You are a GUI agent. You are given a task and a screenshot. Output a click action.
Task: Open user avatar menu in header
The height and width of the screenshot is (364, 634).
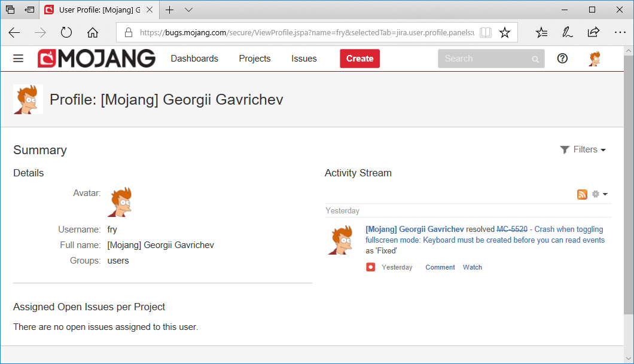click(x=595, y=59)
